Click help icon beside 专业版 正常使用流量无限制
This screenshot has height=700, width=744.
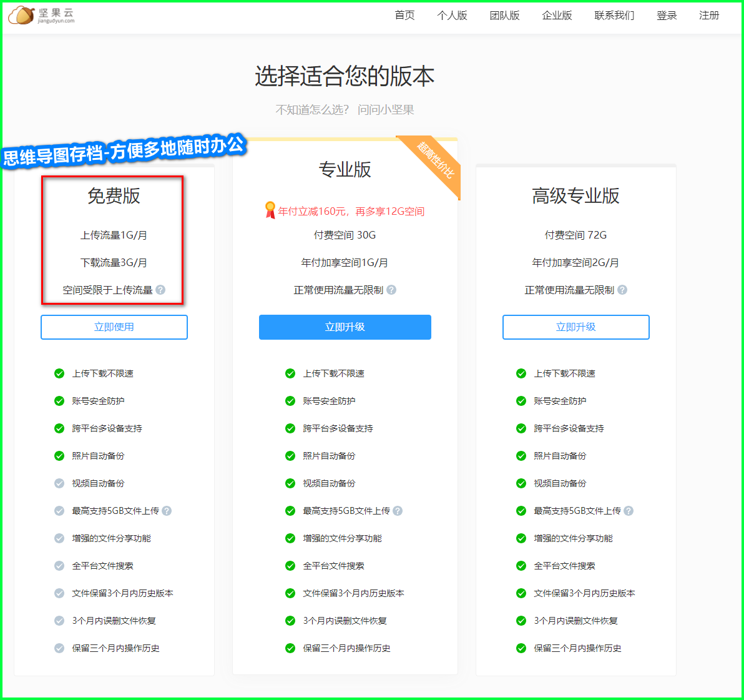click(391, 290)
